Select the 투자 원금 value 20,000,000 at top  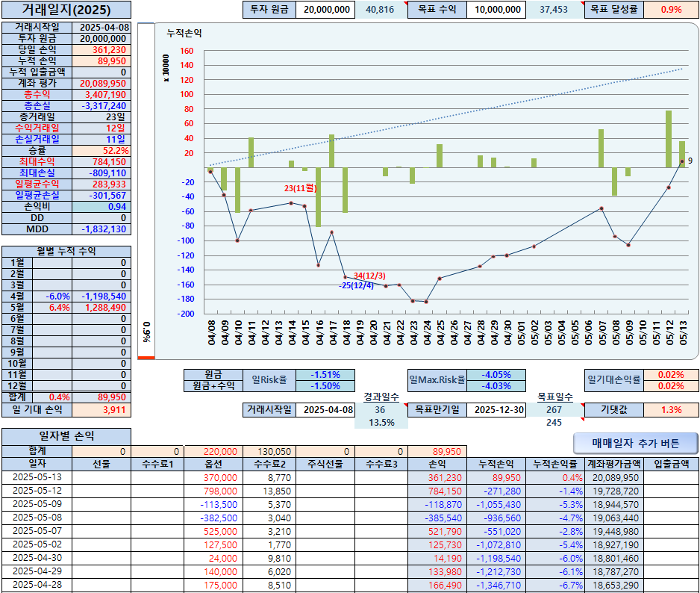[326, 10]
